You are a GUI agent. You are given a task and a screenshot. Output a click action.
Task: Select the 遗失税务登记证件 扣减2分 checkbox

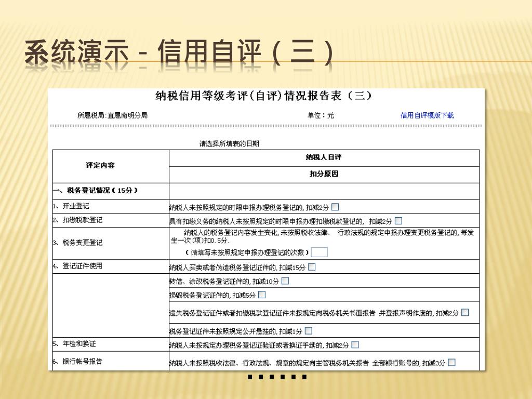465,312
